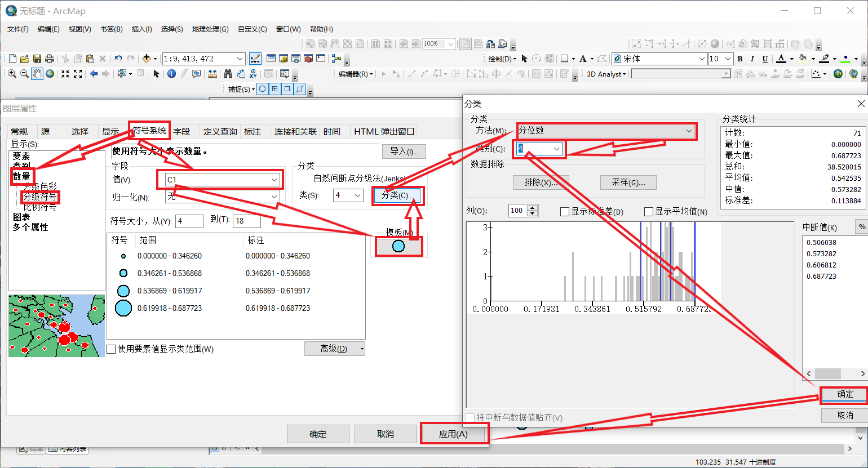Switch to the 符号系统 tab
Image resolution: width=868 pixels, height=468 pixels.
pos(149,131)
